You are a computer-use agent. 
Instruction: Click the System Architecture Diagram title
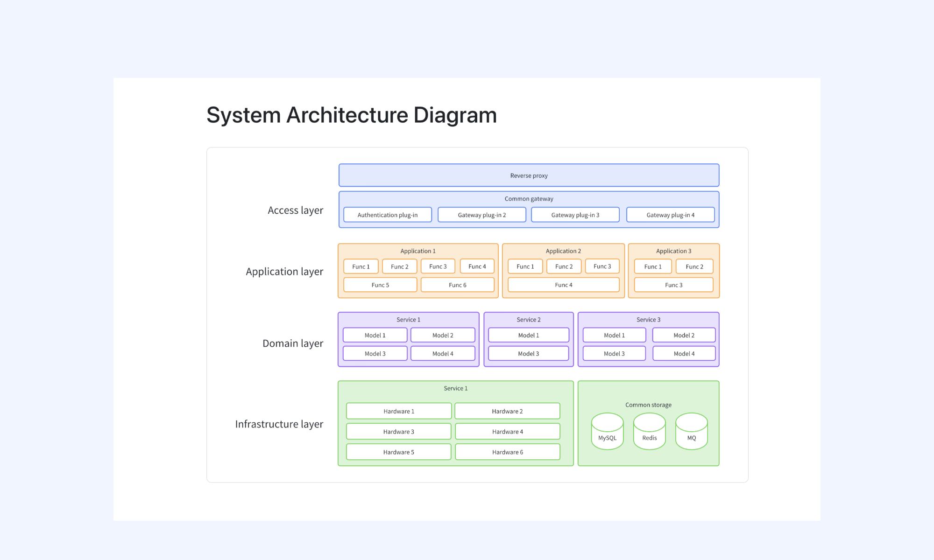[x=352, y=115]
